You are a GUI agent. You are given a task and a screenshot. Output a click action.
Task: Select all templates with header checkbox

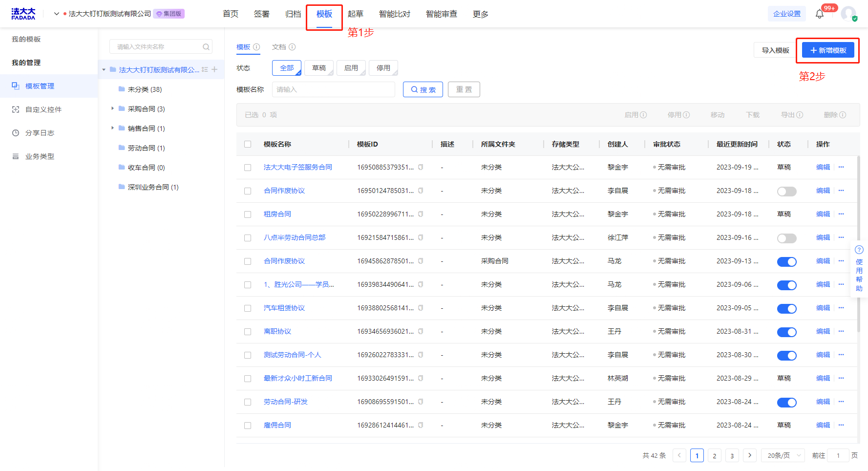point(248,144)
